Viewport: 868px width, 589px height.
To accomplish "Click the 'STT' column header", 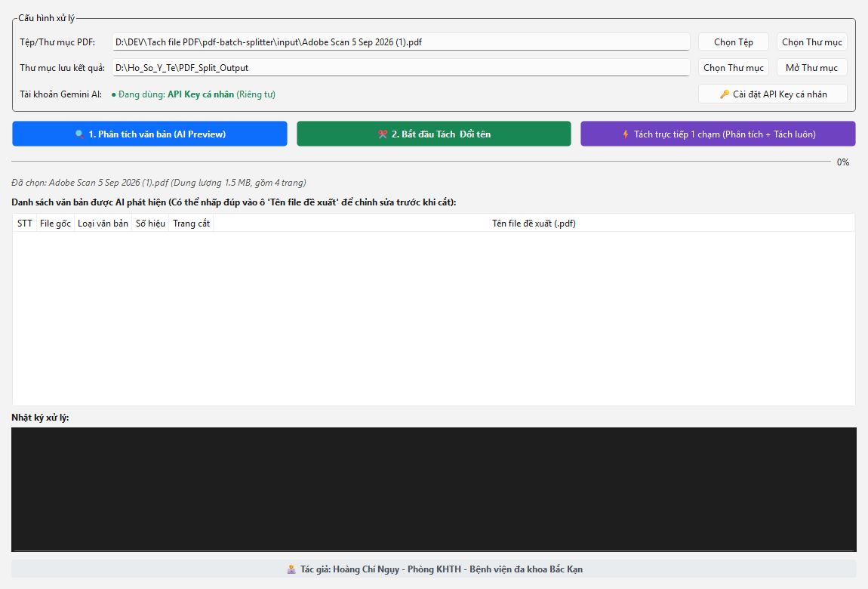I will [x=25, y=223].
